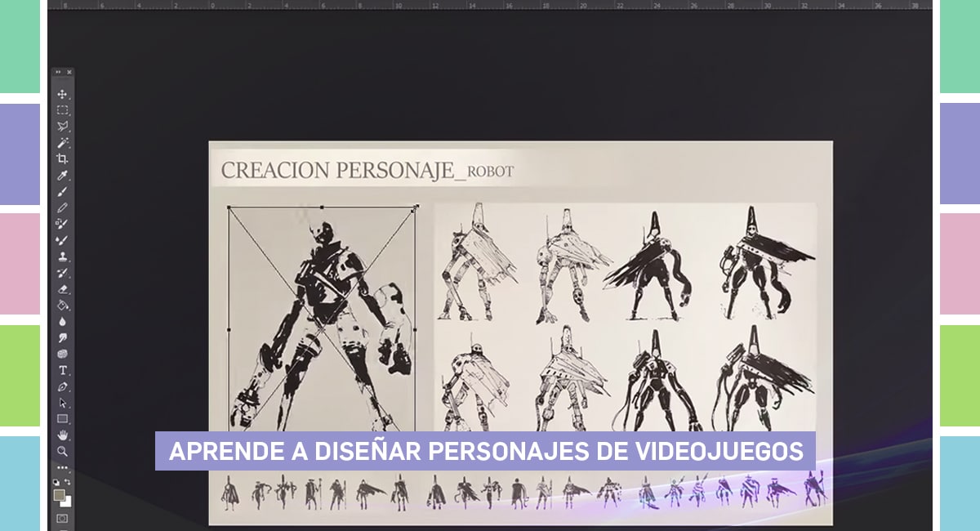The height and width of the screenshot is (531, 980).
Task: Click the top-left corner transform handle
Action: click(x=228, y=207)
